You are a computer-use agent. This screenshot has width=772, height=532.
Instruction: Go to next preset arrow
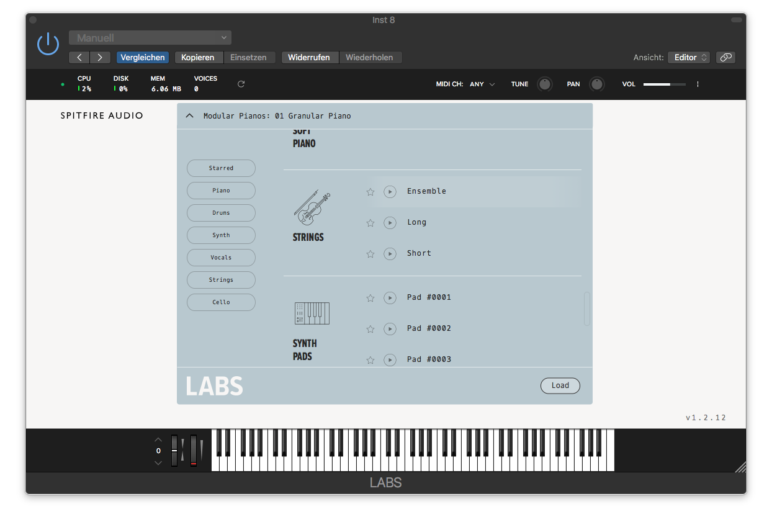click(100, 57)
